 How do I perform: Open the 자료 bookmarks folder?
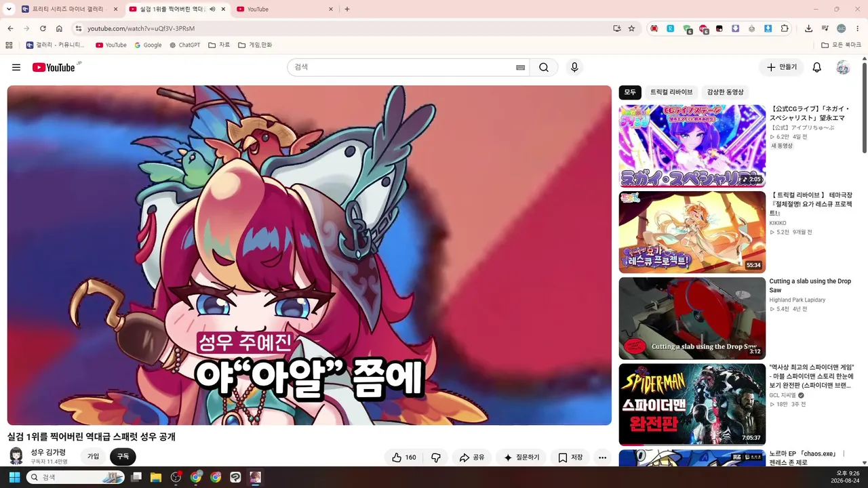(219, 45)
